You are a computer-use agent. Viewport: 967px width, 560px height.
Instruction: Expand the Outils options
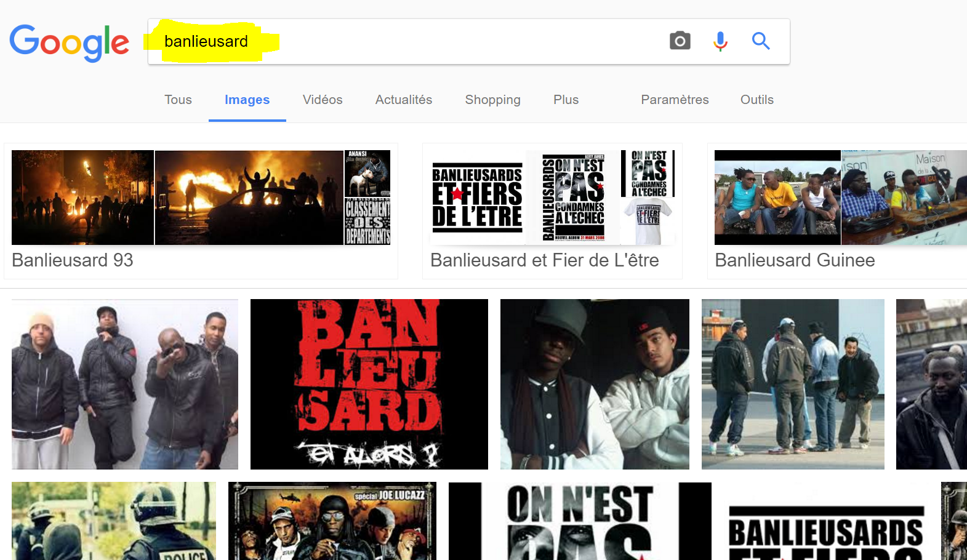756,100
